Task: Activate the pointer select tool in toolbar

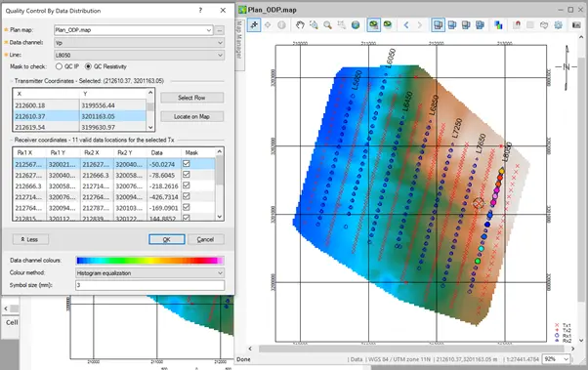Action: 254,25
